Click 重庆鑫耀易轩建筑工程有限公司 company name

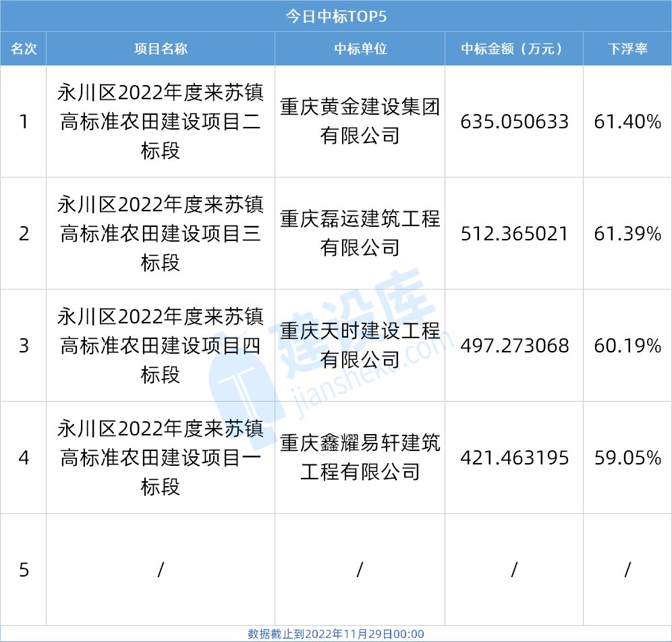pyautogui.click(x=360, y=458)
